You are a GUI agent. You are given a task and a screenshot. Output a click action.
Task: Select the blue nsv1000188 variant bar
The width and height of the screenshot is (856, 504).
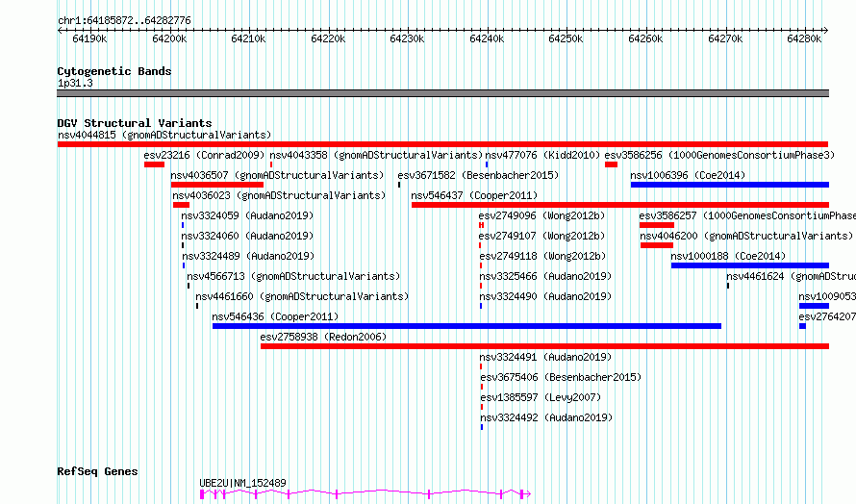click(750, 265)
